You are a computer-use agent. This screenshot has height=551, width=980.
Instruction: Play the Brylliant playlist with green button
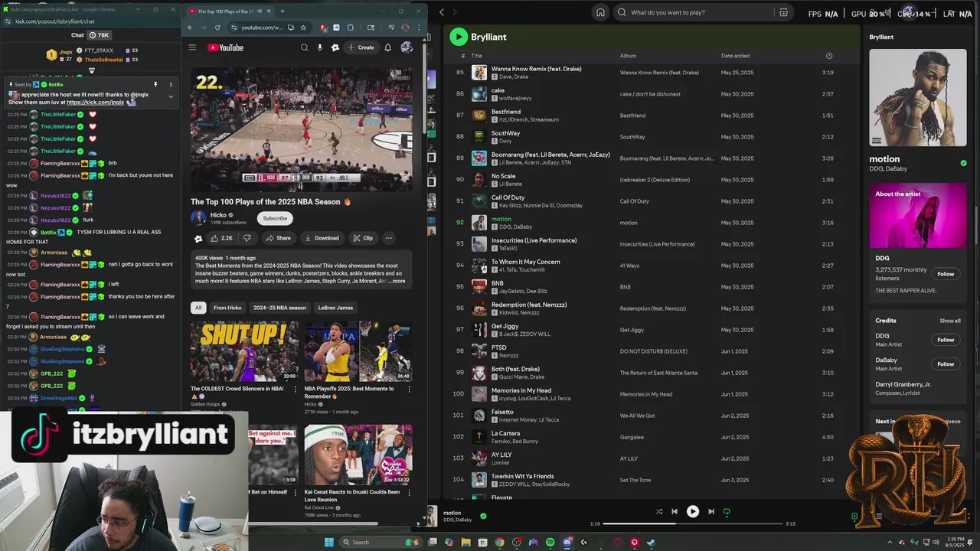coord(458,37)
